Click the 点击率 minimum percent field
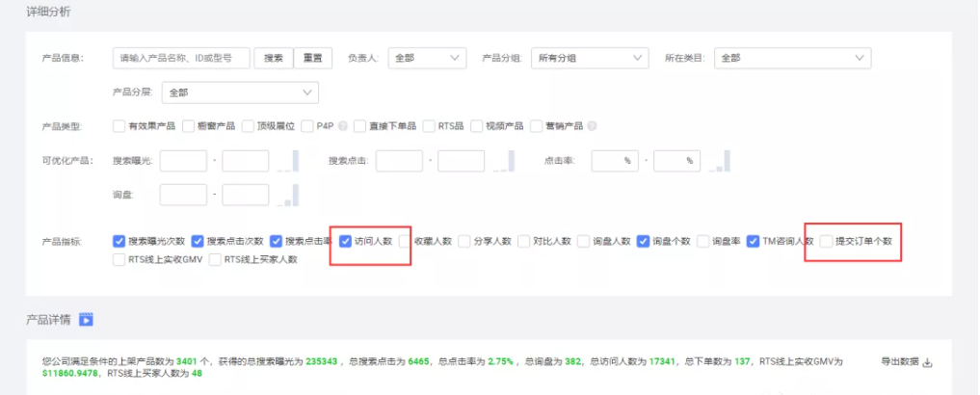 (615, 161)
